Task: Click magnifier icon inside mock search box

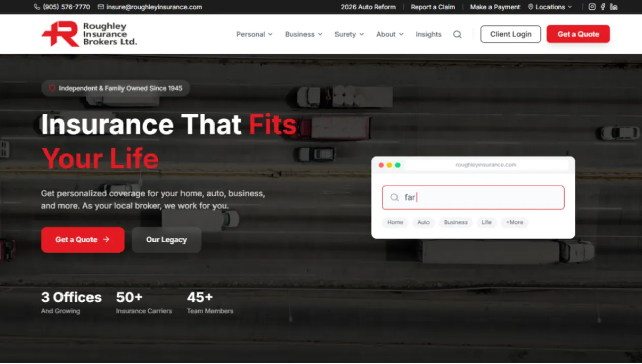Action: click(x=394, y=198)
